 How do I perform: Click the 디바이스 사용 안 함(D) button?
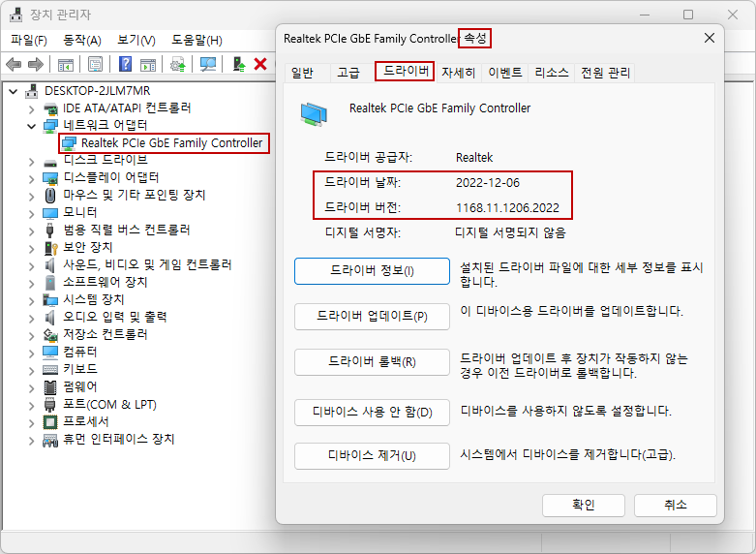tap(372, 413)
